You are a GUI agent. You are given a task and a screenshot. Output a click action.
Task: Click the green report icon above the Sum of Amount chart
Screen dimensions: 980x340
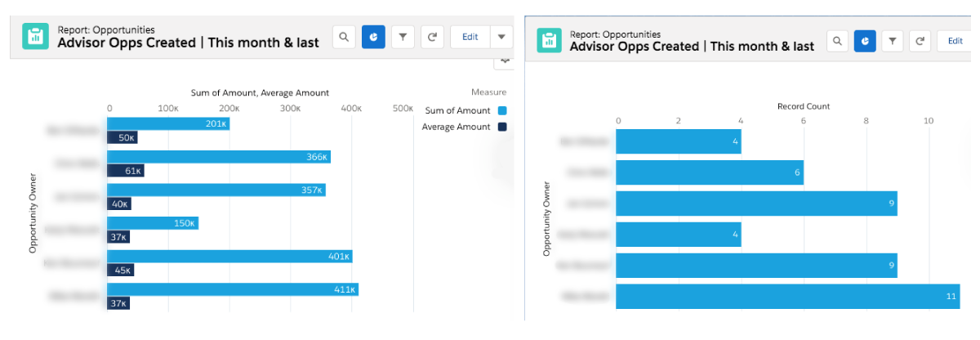pyautogui.click(x=35, y=37)
